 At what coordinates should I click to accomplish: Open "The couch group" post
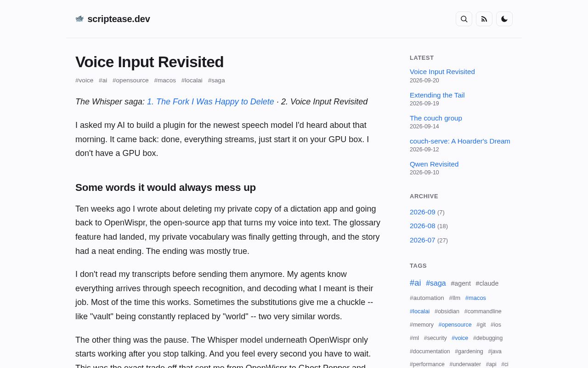coord(436,118)
